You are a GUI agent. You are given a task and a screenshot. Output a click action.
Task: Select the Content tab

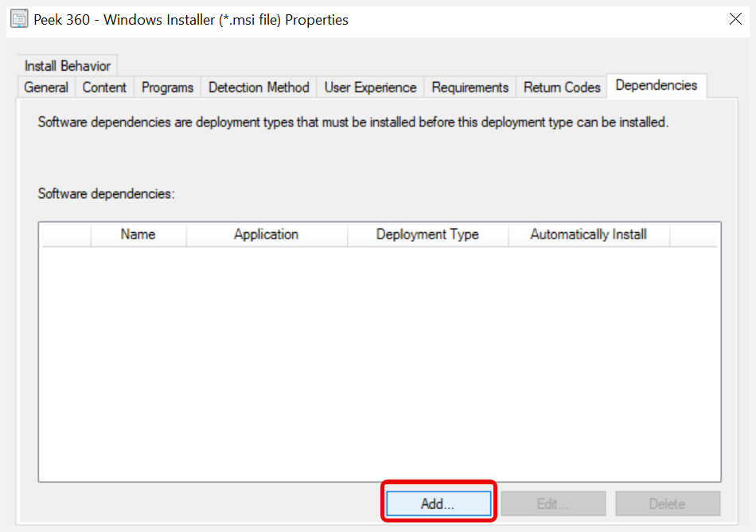click(x=104, y=87)
